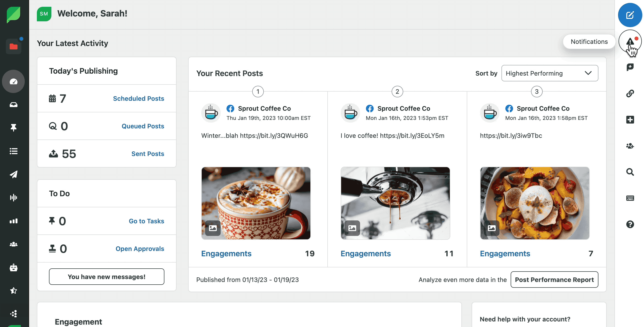Open the Notifications alert icon
Image resolution: width=644 pixels, height=327 pixels.
pyautogui.click(x=630, y=41)
